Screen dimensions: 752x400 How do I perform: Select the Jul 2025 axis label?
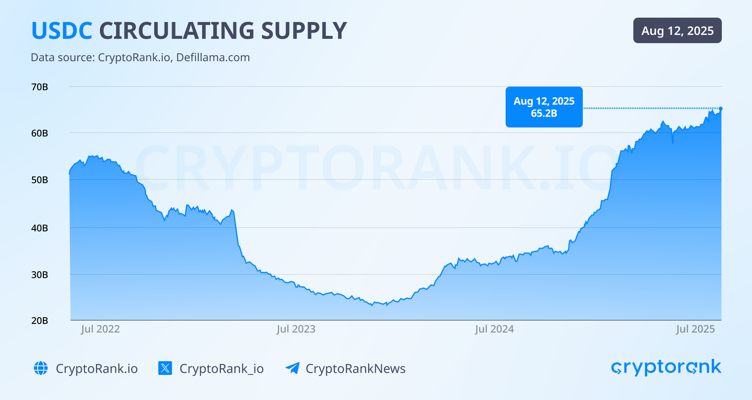pyautogui.click(x=695, y=328)
